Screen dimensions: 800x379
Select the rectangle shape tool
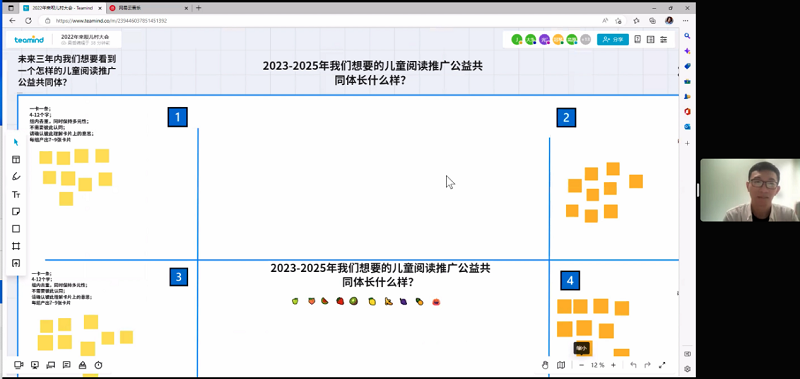click(16, 229)
